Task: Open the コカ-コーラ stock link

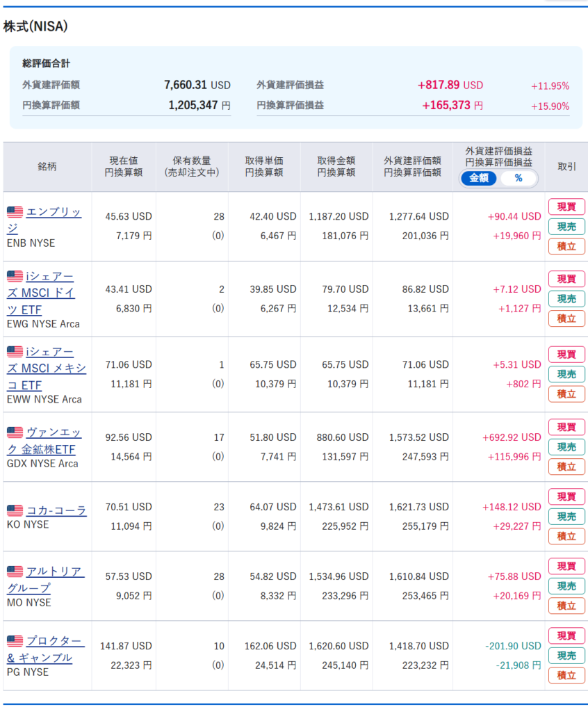Action: (56, 510)
